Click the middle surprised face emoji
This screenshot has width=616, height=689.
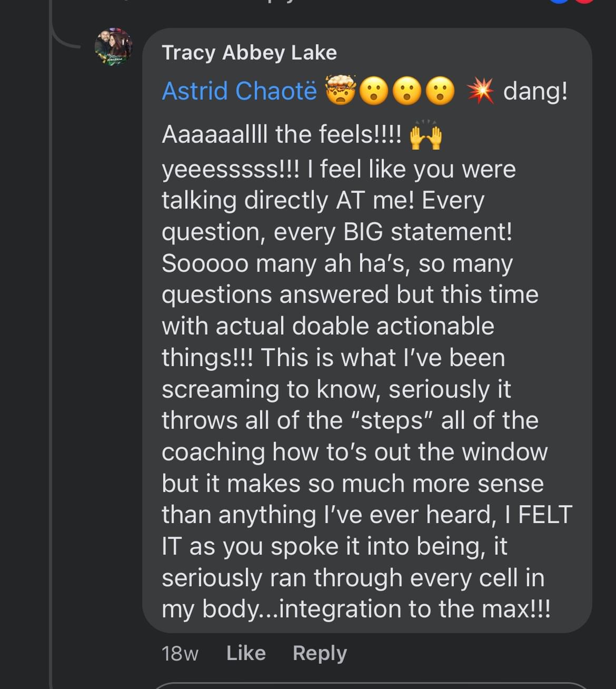point(407,91)
